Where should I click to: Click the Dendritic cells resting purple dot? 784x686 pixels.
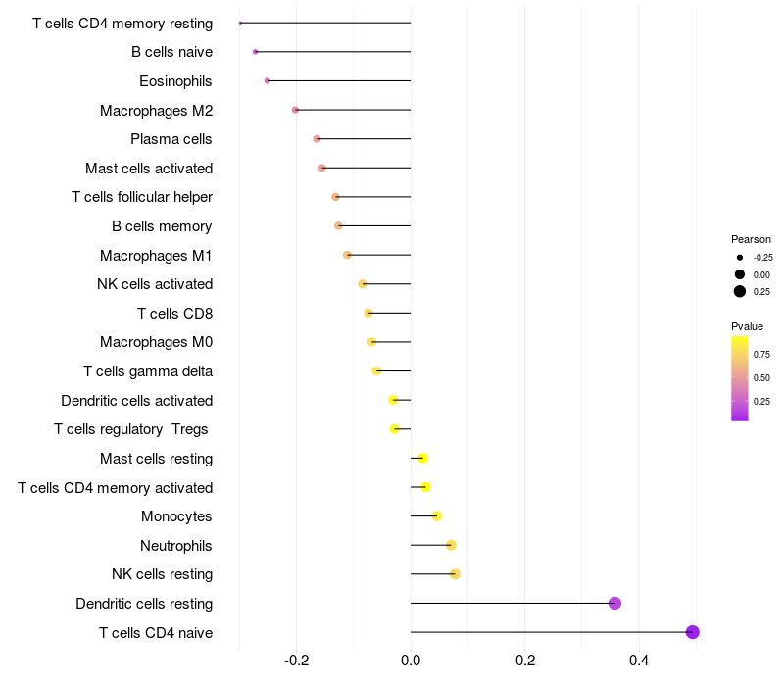tap(614, 603)
